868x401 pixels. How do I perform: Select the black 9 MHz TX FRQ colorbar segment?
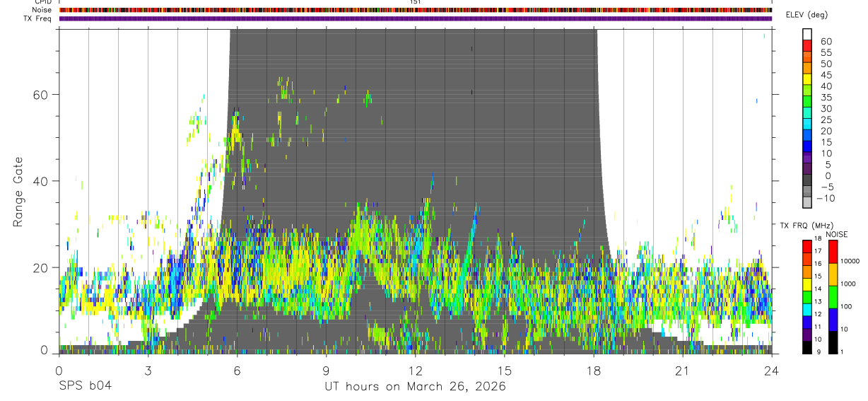[x=808, y=348]
